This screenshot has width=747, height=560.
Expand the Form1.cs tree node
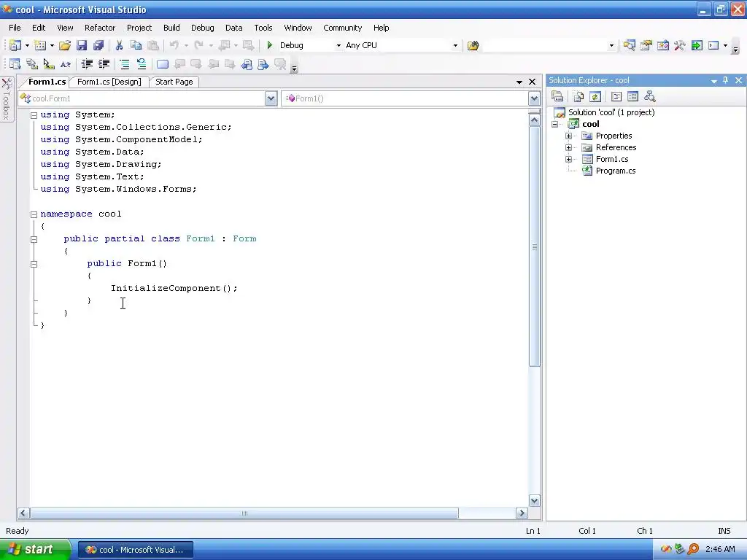tap(568, 160)
